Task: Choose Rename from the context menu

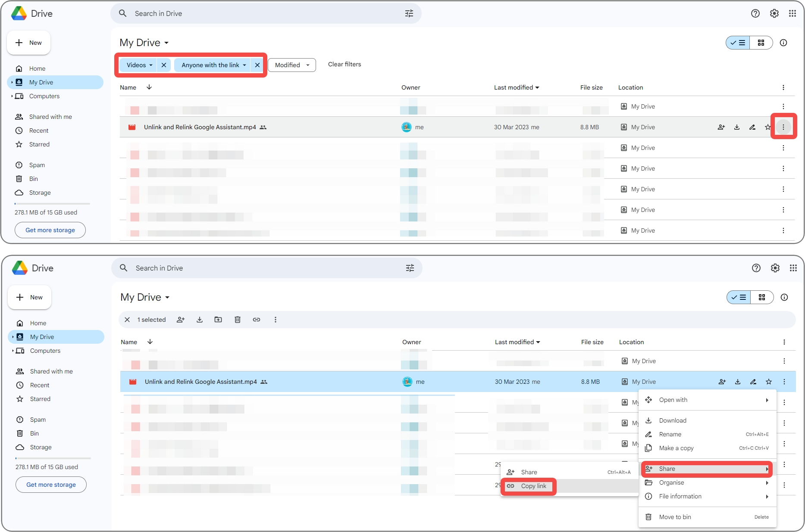Action: [708, 434]
